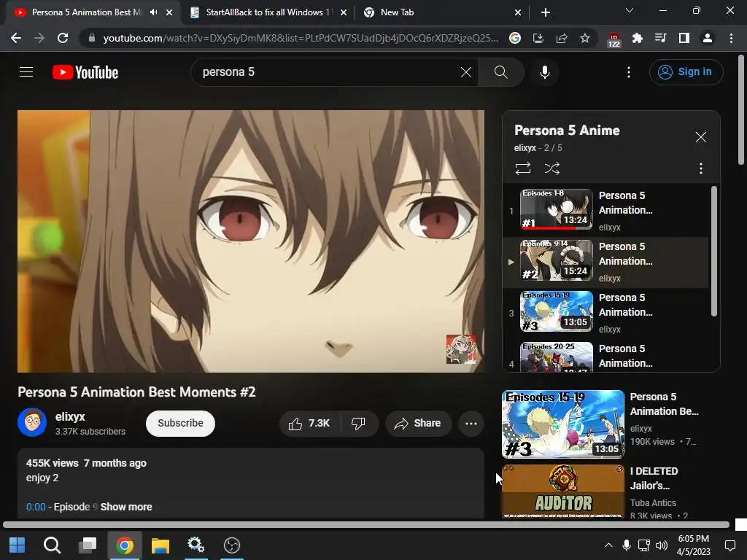Image resolution: width=747 pixels, height=560 pixels.
Task: Open Windows Start menu
Action: pyautogui.click(x=18, y=545)
